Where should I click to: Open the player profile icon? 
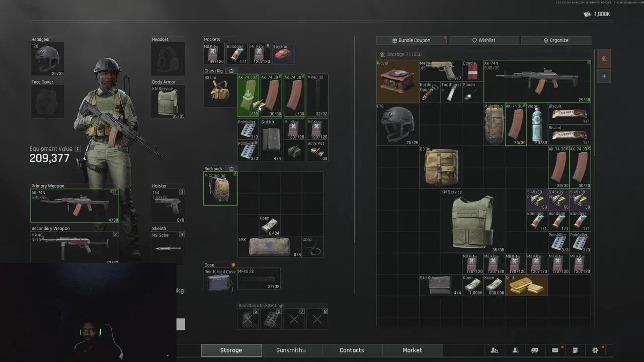(515, 350)
